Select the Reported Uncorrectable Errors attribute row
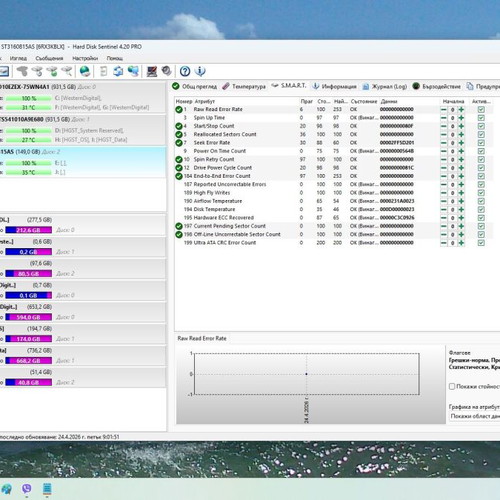The height and width of the screenshot is (500, 500). (333, 184)
